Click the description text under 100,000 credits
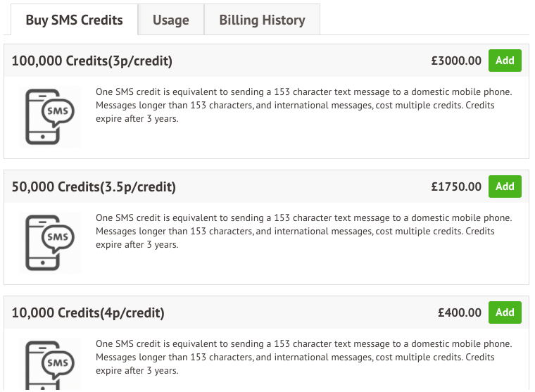Screen dimensions: 535x392 [303, 105]
